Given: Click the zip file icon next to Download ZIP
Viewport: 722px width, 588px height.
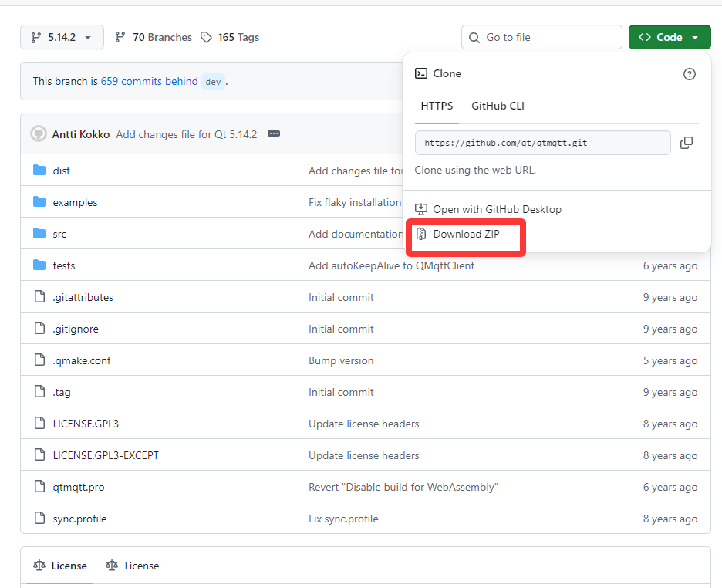Looking at the screenshot, I should click(x=421, y=234).
